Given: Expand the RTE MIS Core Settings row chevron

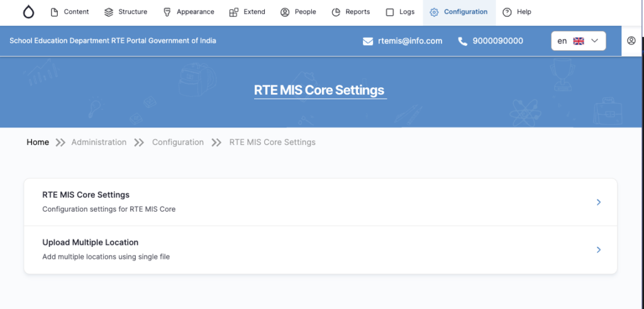Looking at the screenshot, I should click(x=599, y=202).
